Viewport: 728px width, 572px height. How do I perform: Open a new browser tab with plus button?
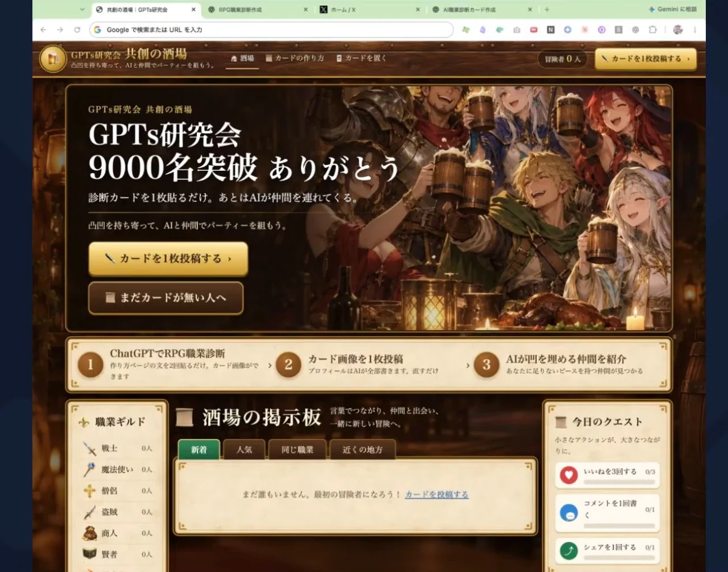[547, 10]
